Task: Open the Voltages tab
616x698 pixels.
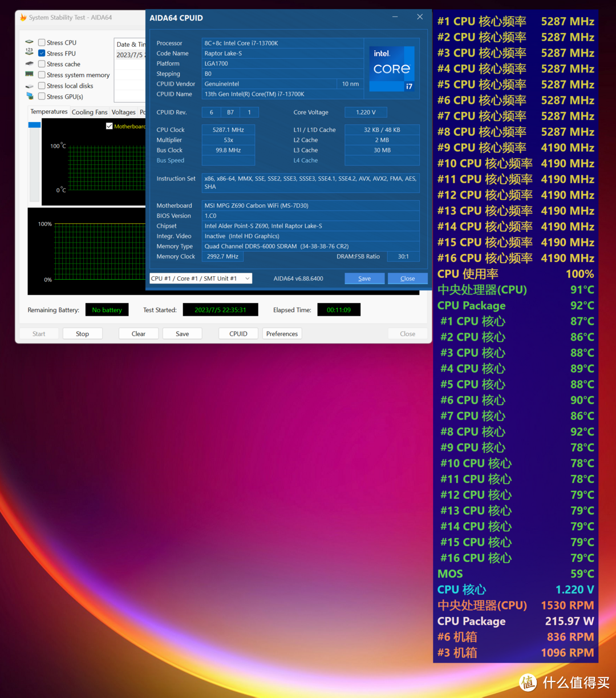Action: click(124, 112)
